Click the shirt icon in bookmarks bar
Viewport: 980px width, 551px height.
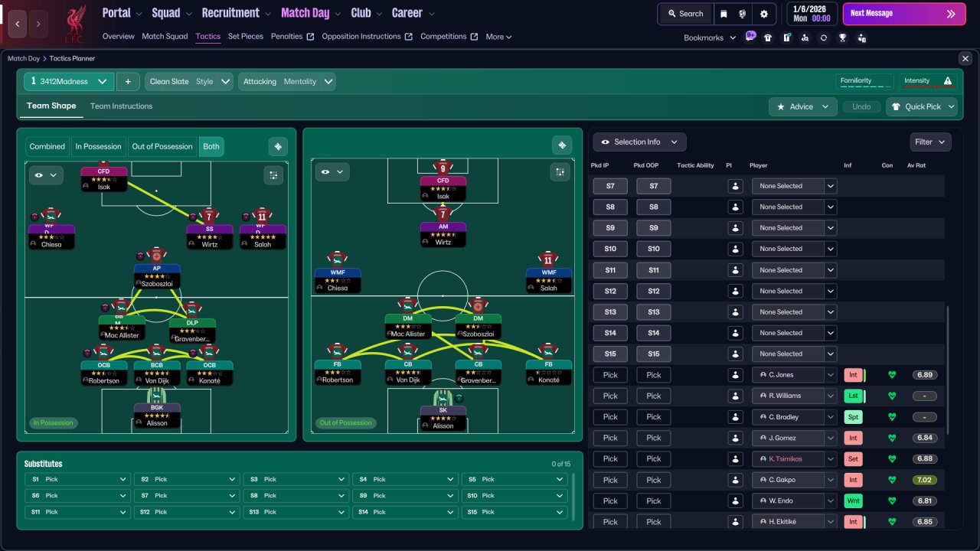click(x=768, y=37)
